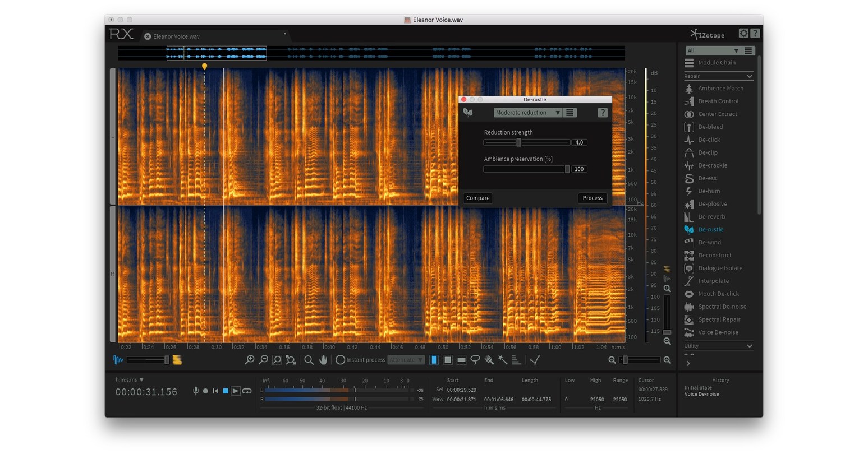Screen dimensions: 868x454
Task: Open the Moderate reduction preset dropdown
Action: click(x=526, y=112)
